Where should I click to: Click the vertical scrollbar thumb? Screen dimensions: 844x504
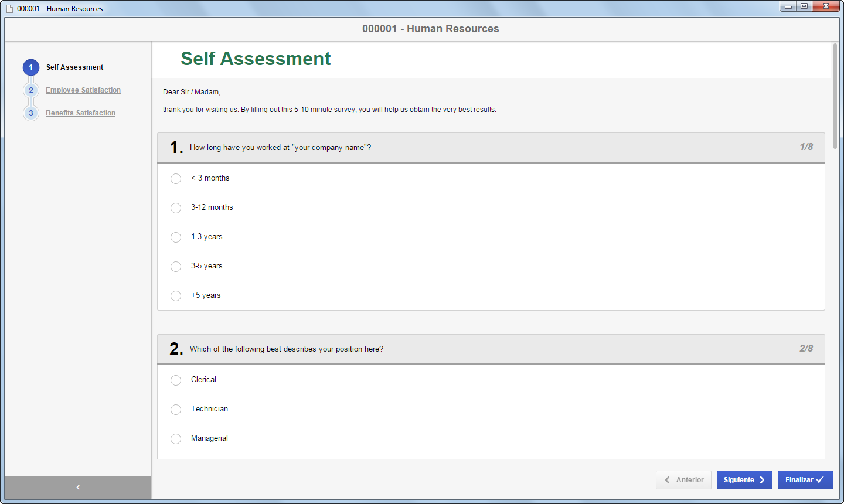tap(835, 96)
